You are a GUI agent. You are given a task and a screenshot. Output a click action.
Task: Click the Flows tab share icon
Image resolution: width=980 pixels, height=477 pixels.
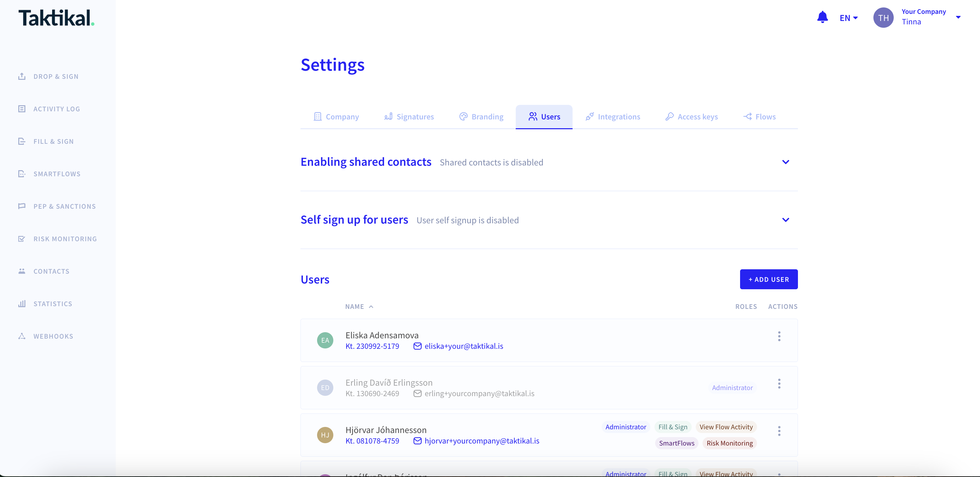point(747,116)
